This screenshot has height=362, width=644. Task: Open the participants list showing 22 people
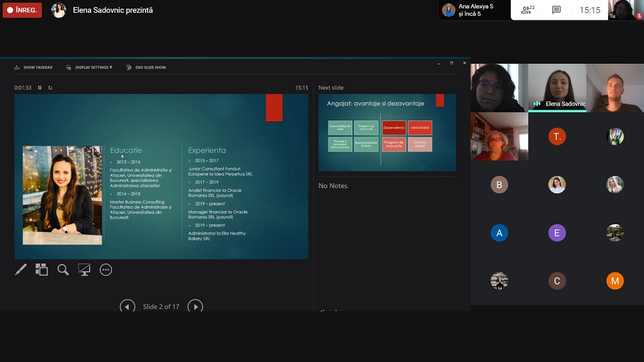click(x=528, y=10)
